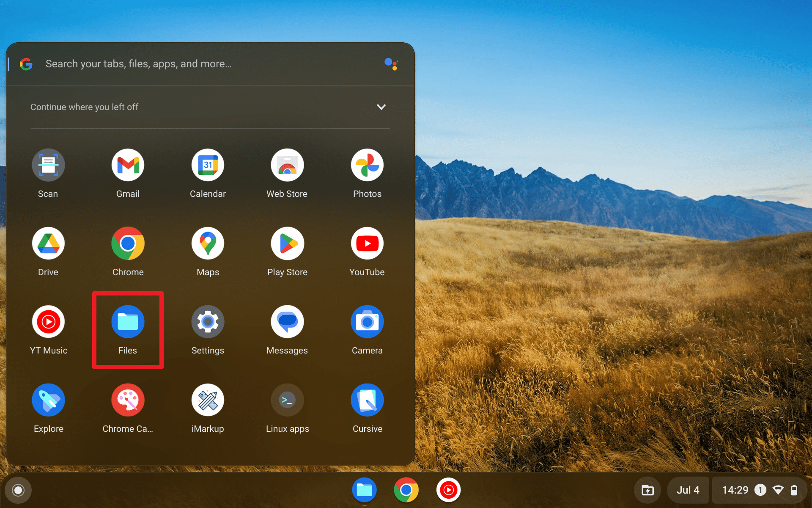Click the Google Assistant search icon
The height and width of the screenshot is (508, 812).
392,63
